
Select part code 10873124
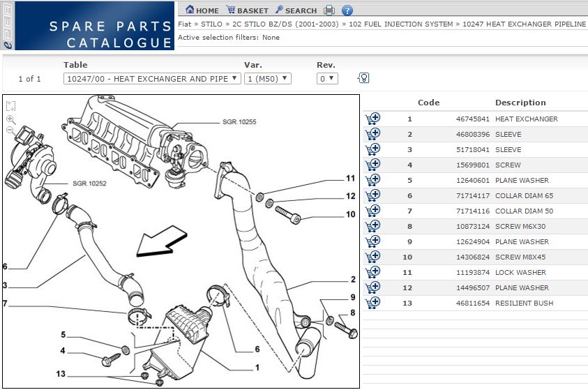[x=473, y=227]
